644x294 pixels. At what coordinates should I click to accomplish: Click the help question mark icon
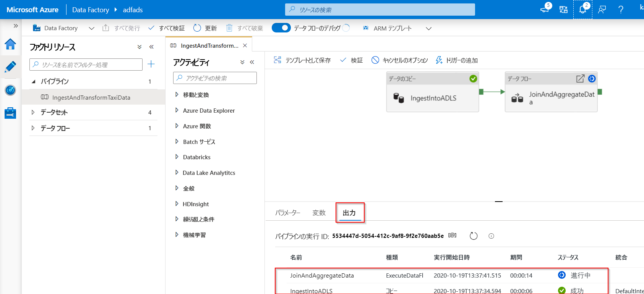click(x=621, y=10)
